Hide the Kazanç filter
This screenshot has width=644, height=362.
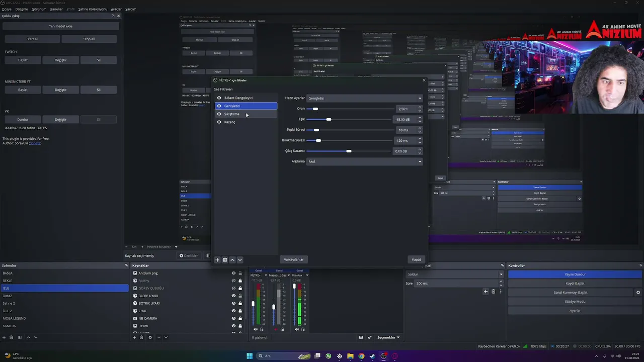click(219, 122)
